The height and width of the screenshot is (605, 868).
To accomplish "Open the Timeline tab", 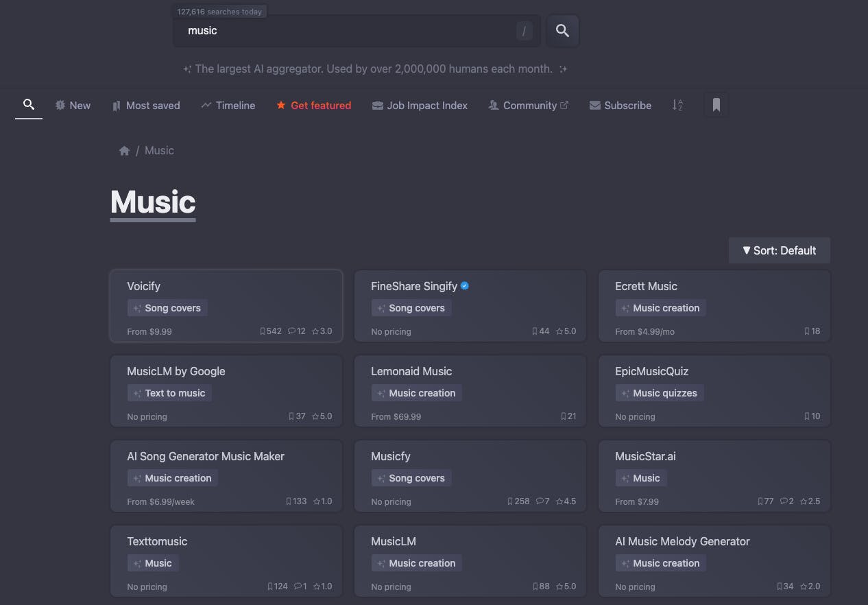I will 228,106.
